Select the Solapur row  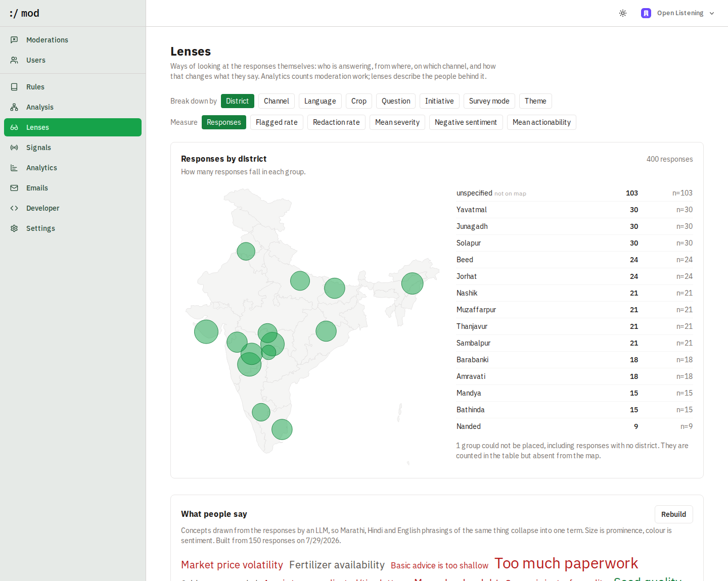(x=574, y=243)
